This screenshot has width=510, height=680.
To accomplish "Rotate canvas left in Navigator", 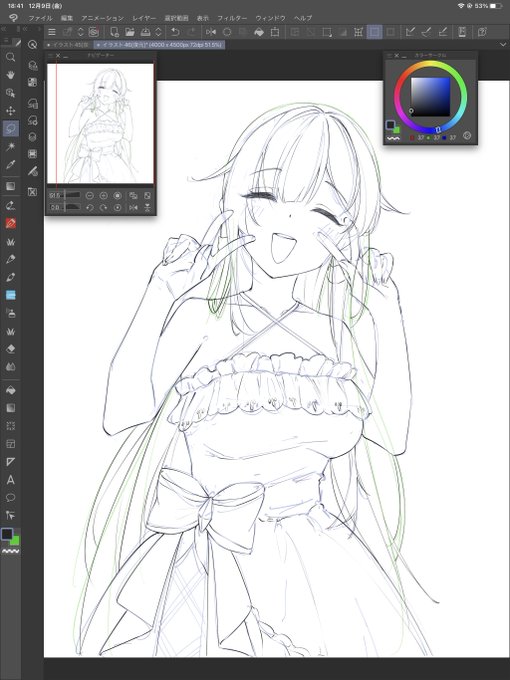I will [90, 208].
